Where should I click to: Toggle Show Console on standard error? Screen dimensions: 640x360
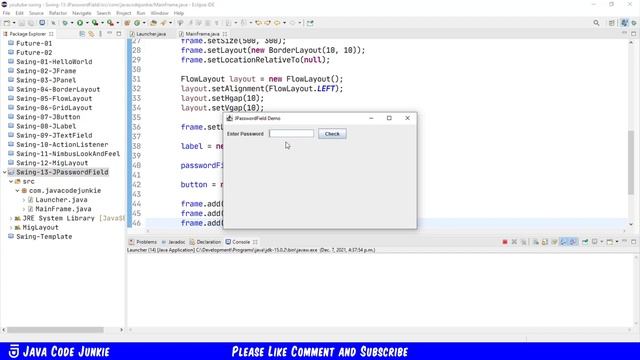573,242
